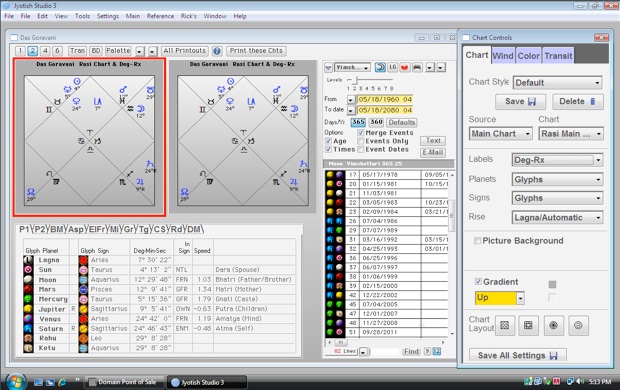620x390 pixels.
Task: Click the Show Desktop quick launch icon
Action: [x=38, y=382]
